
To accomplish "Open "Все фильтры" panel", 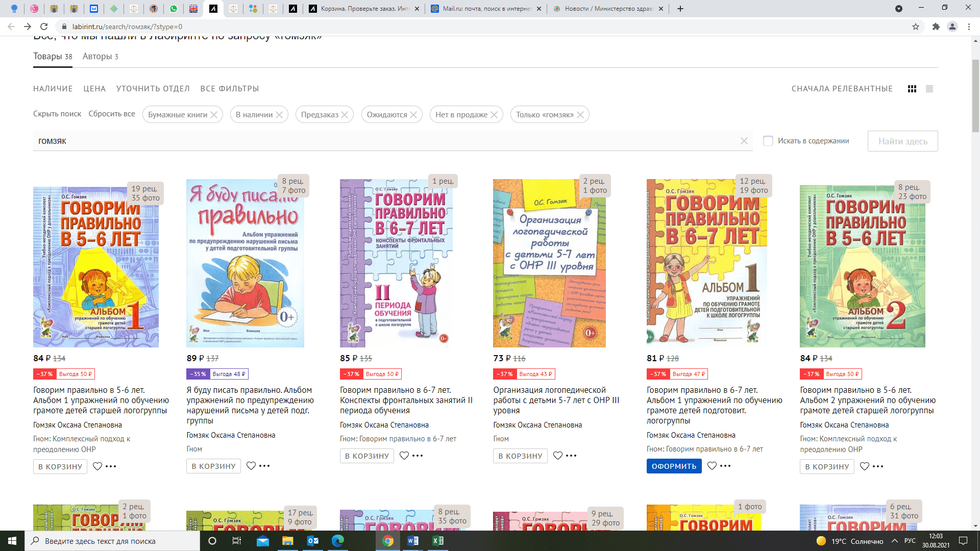I will [230, 89].
